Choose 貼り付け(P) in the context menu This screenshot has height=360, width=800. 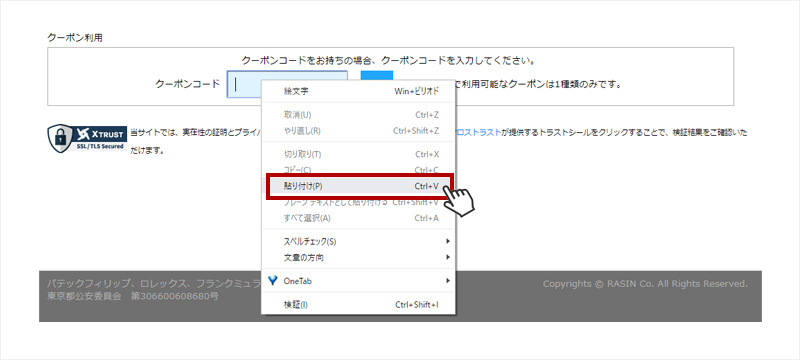358,187
